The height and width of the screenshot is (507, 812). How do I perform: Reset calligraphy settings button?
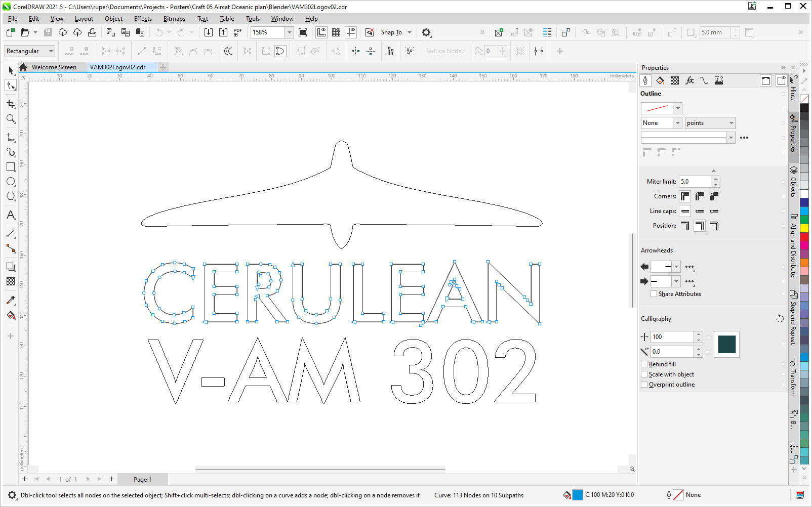coord(780,319)
